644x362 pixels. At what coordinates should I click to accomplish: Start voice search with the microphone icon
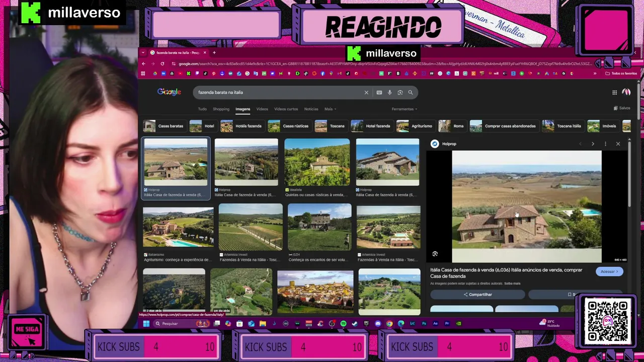pos(389,93)
